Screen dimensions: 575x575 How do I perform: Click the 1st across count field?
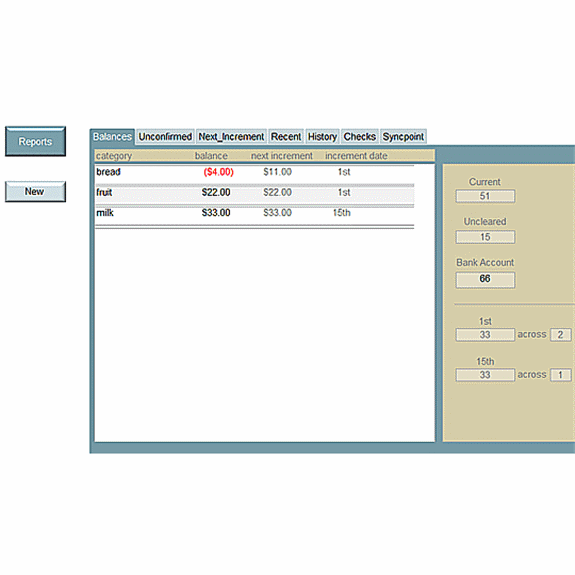tap(560, 335)
